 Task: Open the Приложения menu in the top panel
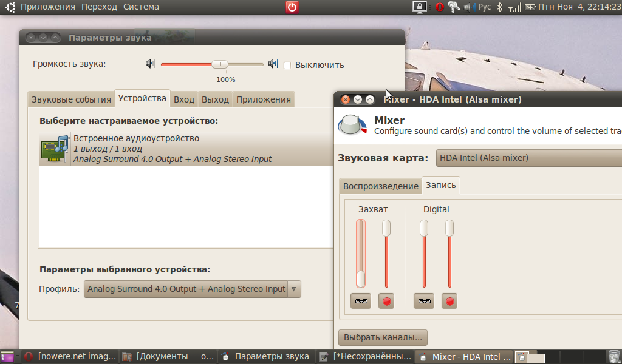pos(48,7)
